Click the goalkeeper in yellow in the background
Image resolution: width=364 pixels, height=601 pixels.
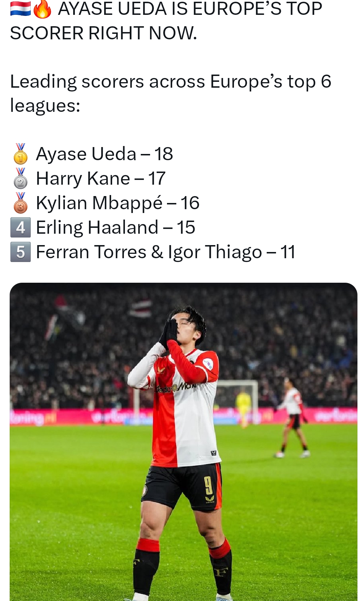point(244,406)
